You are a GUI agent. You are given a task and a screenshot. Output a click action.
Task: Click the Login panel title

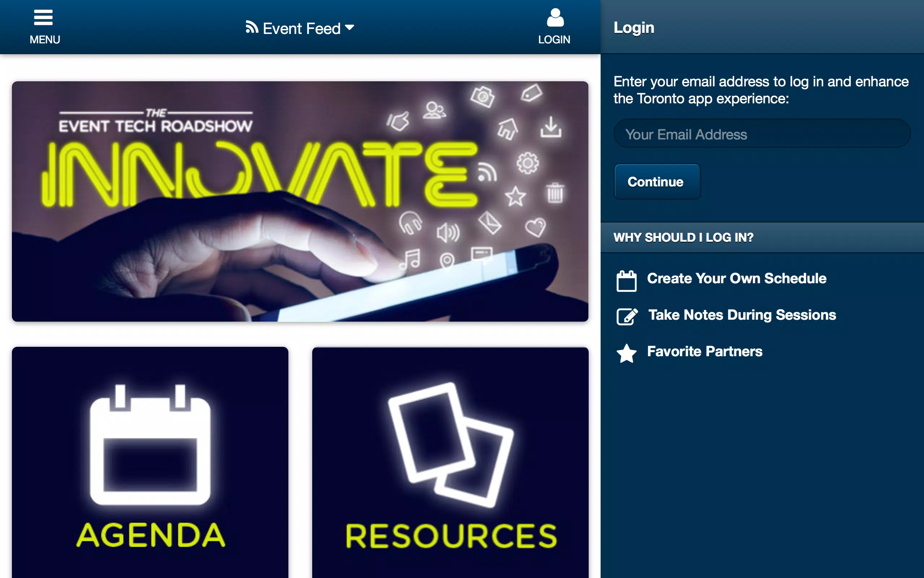pos(634,27)
